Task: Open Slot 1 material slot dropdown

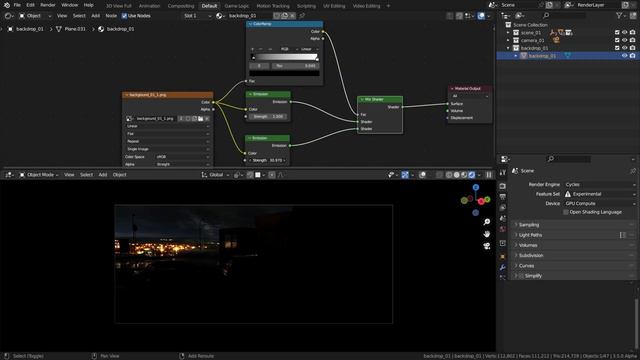Action: click(x=198, y=16)
